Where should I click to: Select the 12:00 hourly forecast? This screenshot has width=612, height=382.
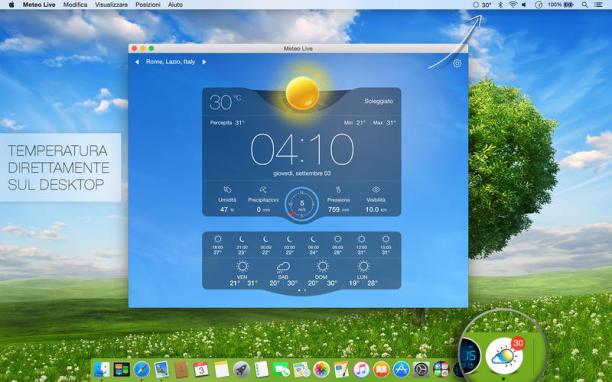coord(361,245)
